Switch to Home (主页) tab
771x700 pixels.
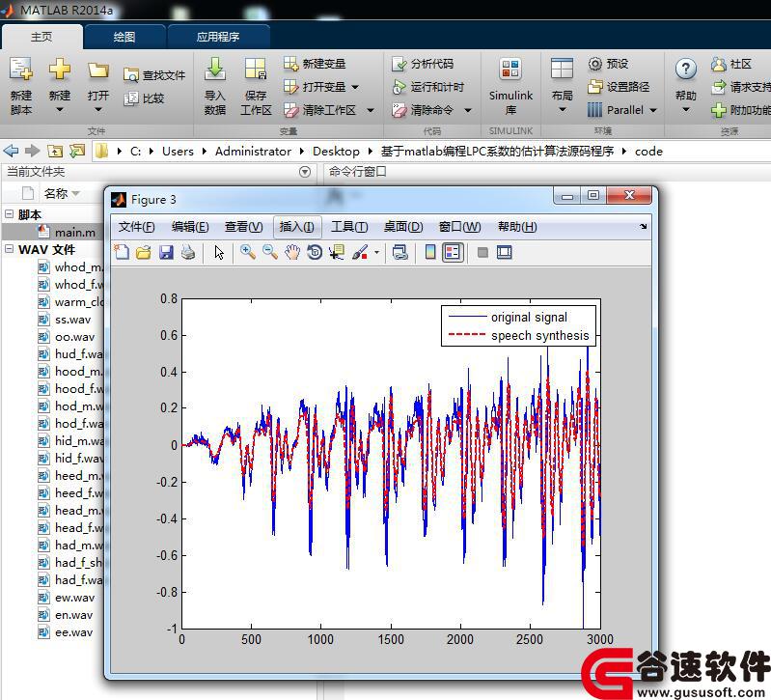pos(41,37)
